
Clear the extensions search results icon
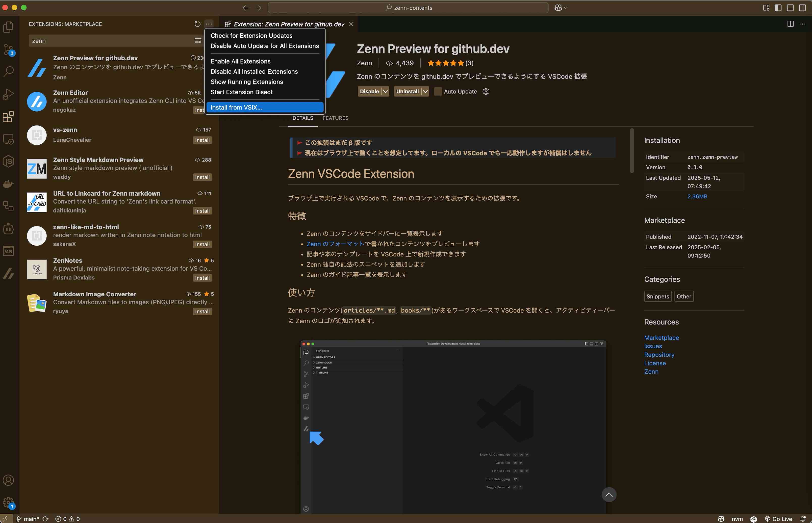pos(198,41)
